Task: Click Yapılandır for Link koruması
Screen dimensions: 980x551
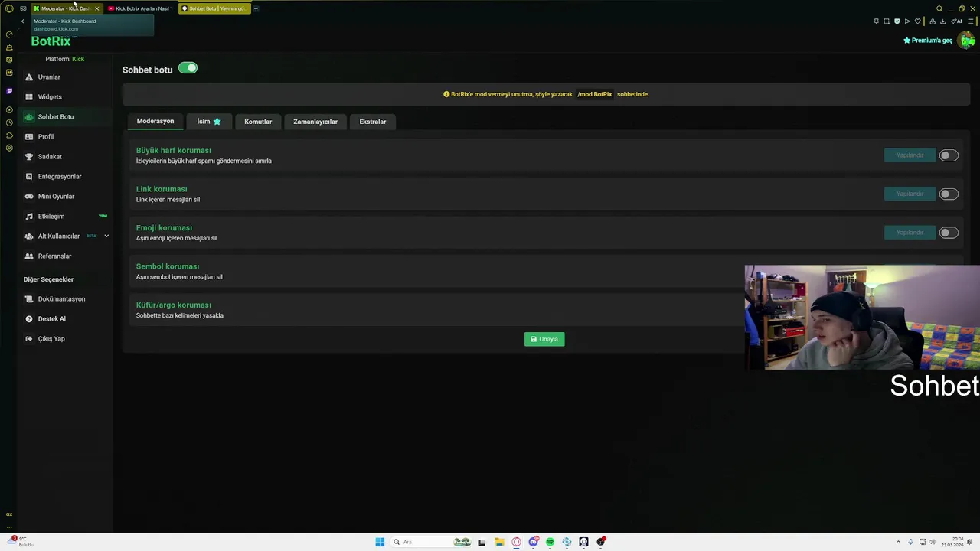Action: 910,194
